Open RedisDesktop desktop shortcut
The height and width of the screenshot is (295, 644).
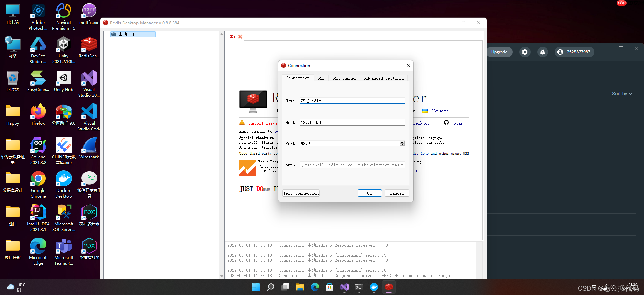(x=89, y=48)
